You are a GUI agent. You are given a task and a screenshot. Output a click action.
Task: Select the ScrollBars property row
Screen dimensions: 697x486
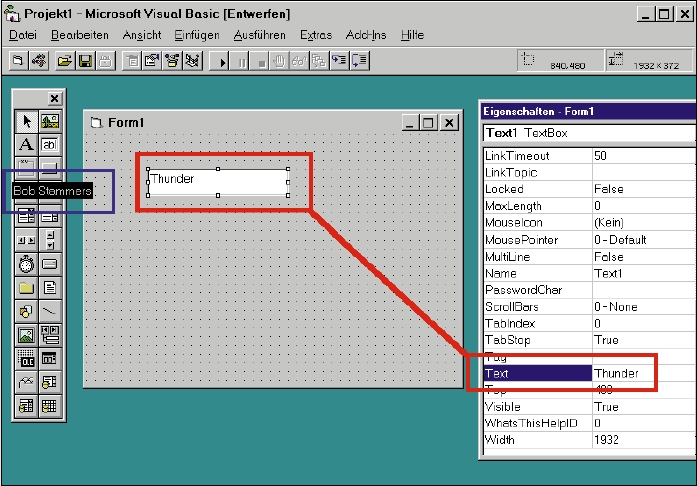click(x=589, y=307)
